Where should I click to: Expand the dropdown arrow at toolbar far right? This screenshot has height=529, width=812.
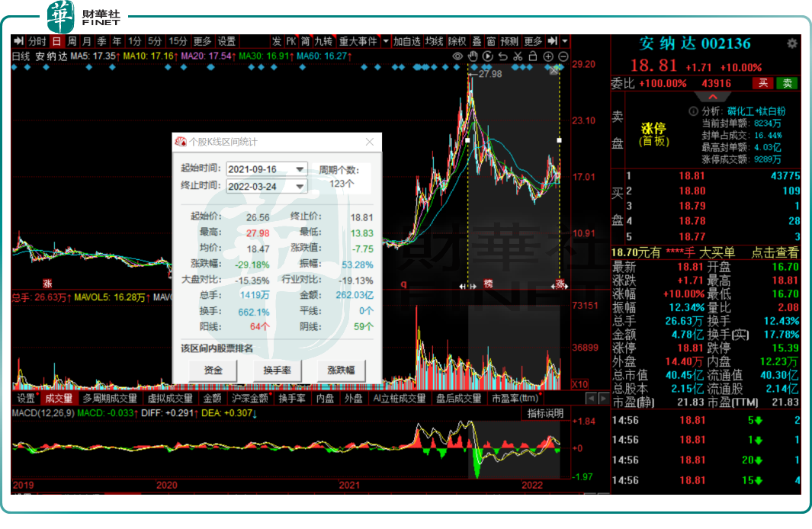pos(565,41)
